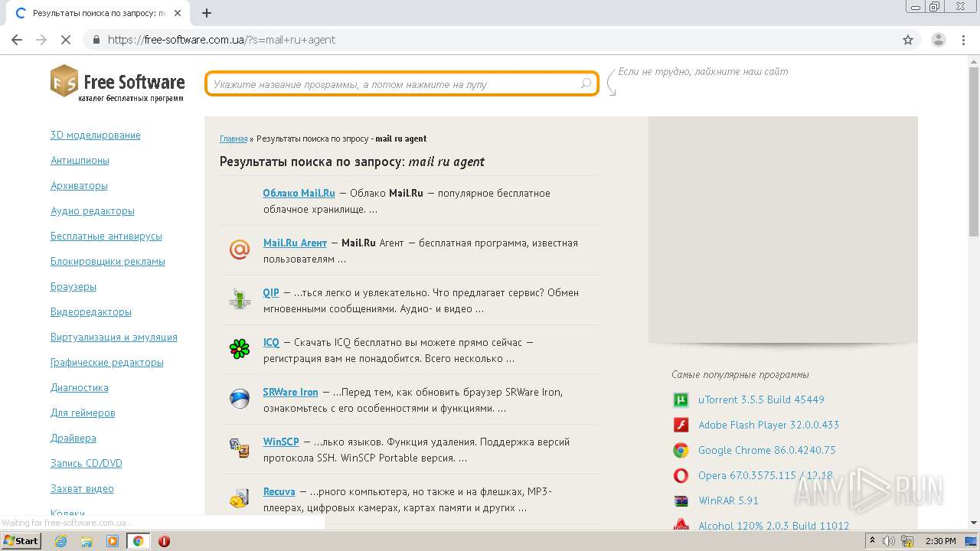Open the Захват видео category
Viewport: 980px width, 551px height.
tap(82, 488)
